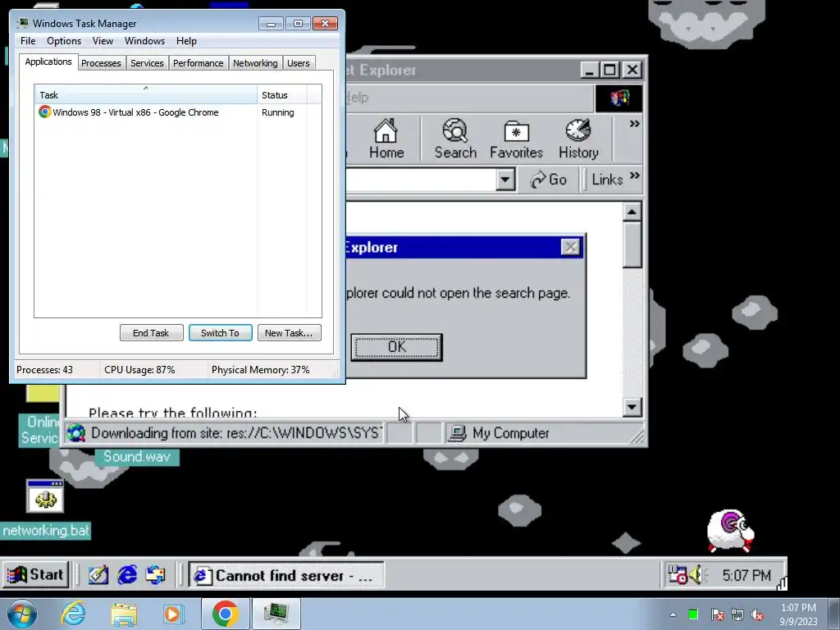Viewport: 840px width, 630px height.
Task: Click the sheep desktop pet
Action: pyautogui.click(x=730, y=531)
